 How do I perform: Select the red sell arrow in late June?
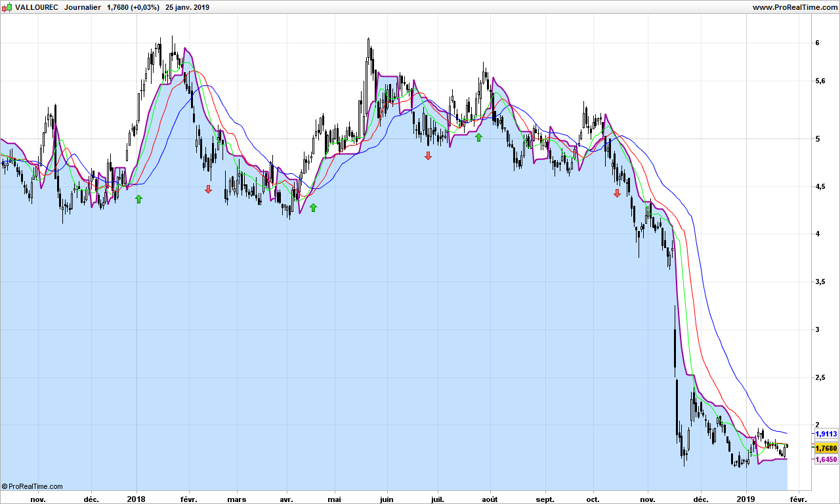(428, 156)
